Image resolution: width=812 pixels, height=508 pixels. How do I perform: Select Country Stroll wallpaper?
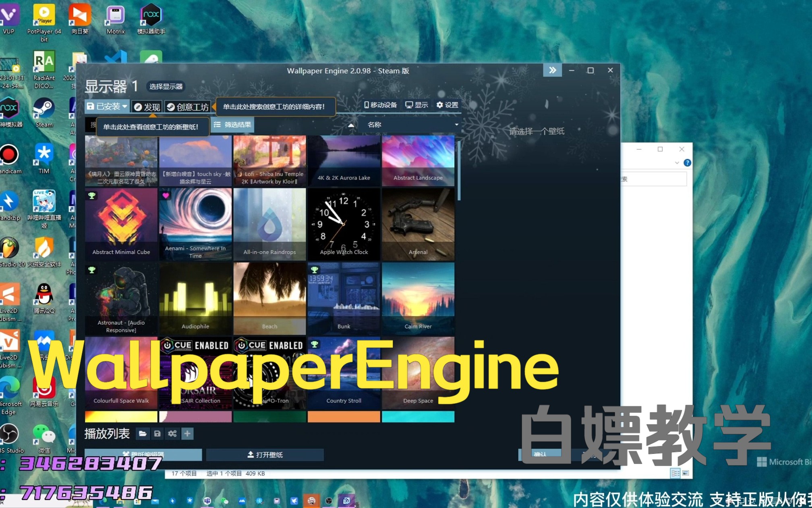[344, 373]
